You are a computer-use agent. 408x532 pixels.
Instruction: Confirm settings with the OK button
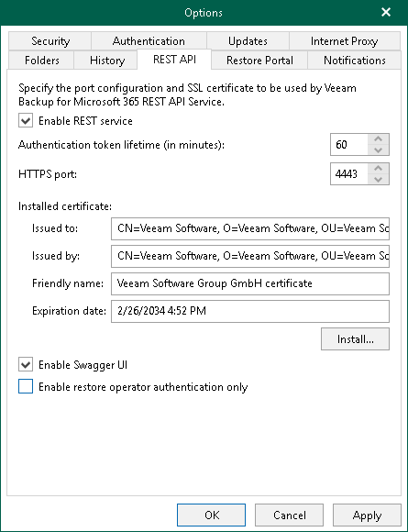pos(211,515)
